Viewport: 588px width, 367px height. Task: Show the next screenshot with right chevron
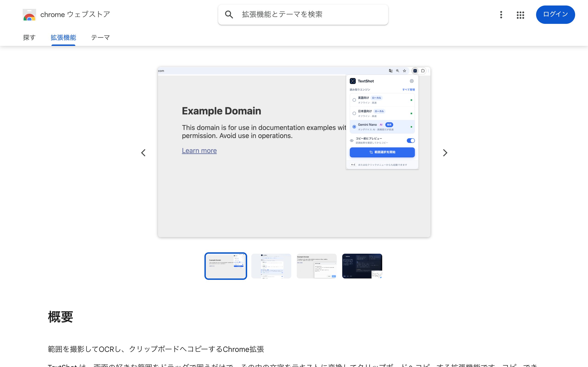click(445, 153)
